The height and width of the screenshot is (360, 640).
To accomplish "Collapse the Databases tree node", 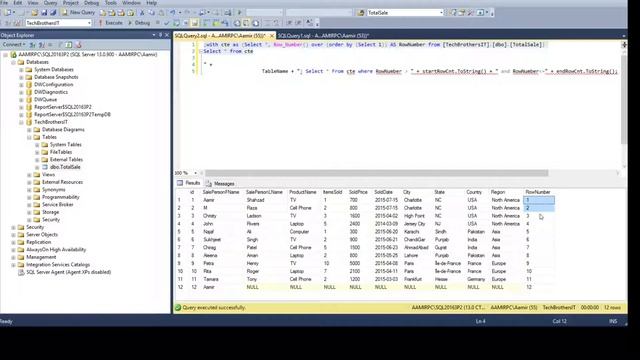I will pyautogui.click(x=13, y=62).
